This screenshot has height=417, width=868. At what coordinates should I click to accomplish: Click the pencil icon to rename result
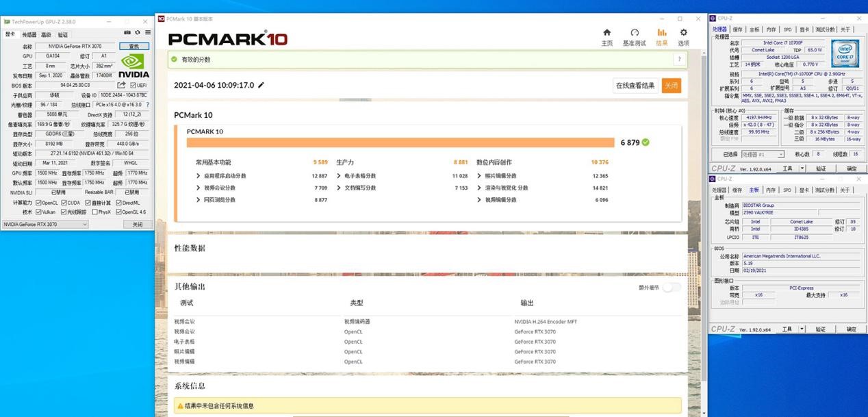tap(261, 86)
